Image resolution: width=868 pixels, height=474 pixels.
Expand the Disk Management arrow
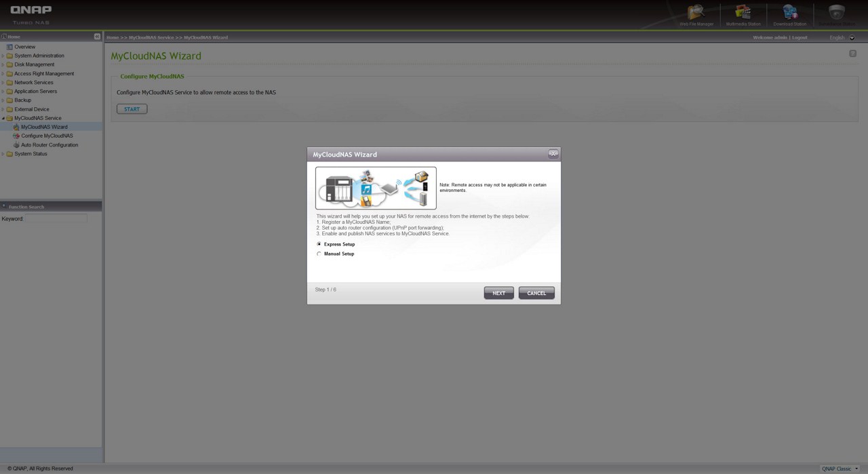[3, 64]
